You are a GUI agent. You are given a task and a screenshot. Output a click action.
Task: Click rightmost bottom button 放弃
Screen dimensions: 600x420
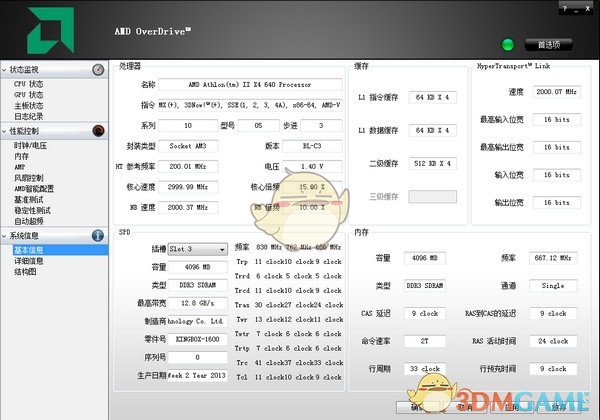[559, 407]
